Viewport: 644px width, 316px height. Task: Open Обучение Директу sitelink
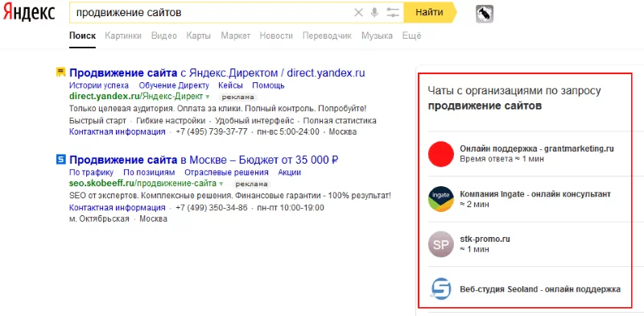click(x=174, y=85)
